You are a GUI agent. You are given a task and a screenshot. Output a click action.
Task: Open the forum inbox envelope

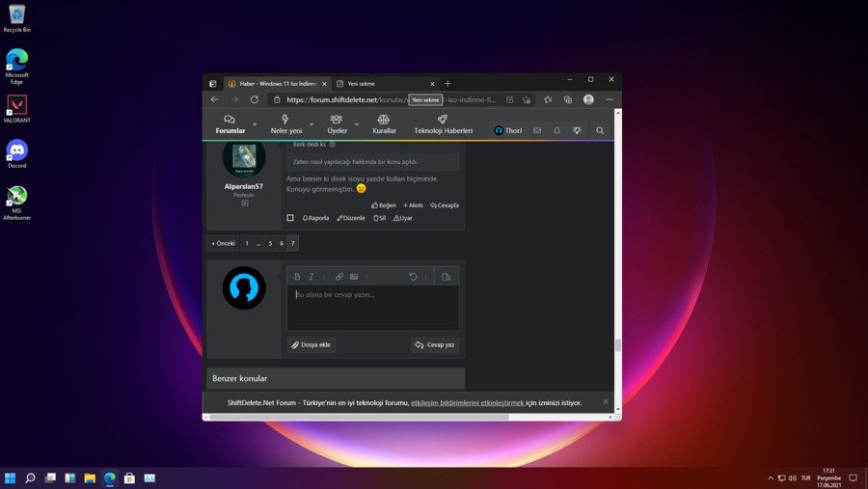tap(537, 130)
